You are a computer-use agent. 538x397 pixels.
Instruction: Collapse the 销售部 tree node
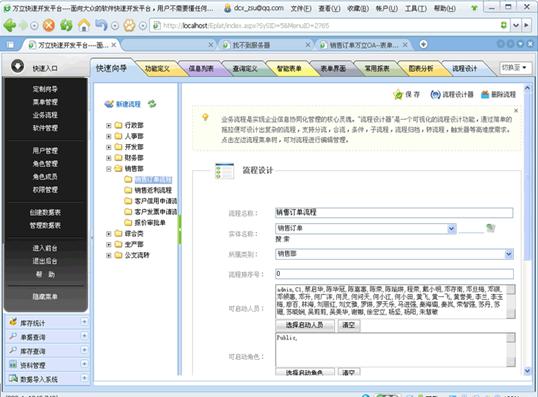[x=108, y=168]
